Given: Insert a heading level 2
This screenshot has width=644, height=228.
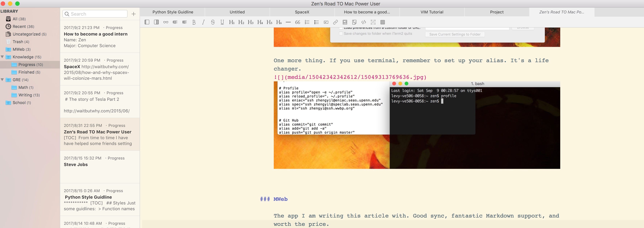Looking at the screenshot, I should [x=241, y=22].
